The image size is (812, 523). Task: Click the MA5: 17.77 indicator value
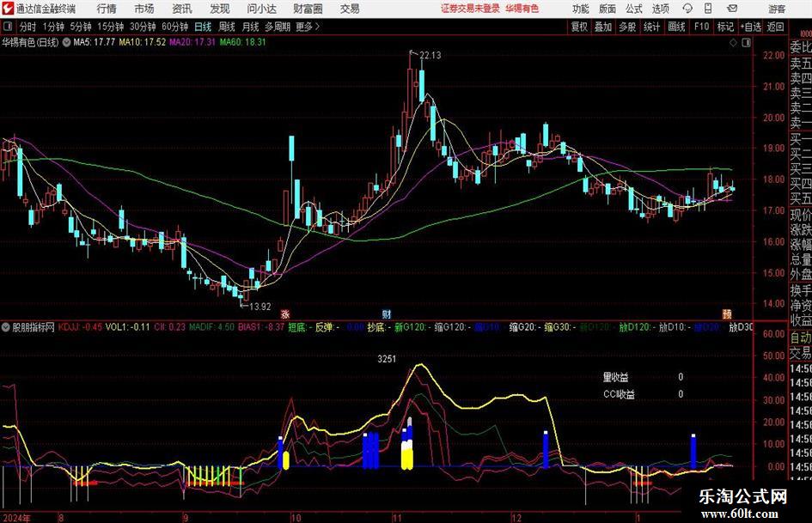pyautogui.click(x=95, y=42)
